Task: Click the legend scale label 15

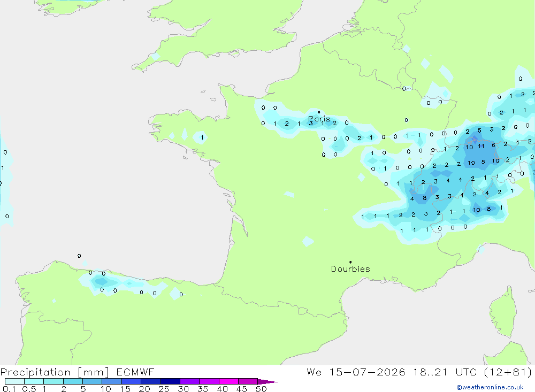Action: point(125,389)
